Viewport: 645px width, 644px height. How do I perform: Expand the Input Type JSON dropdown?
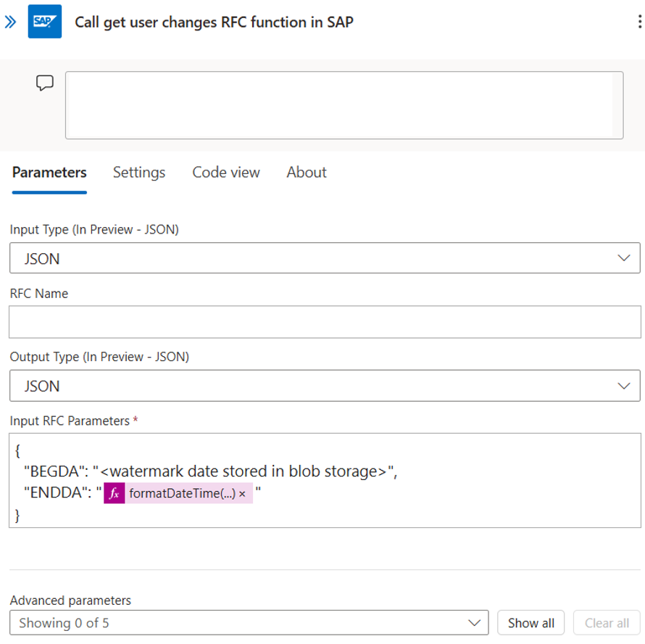tap(325, 258)
